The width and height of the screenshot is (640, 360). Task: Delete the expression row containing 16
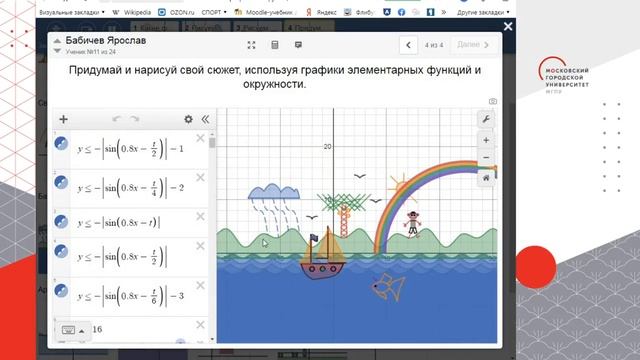[x=200, y=324]
